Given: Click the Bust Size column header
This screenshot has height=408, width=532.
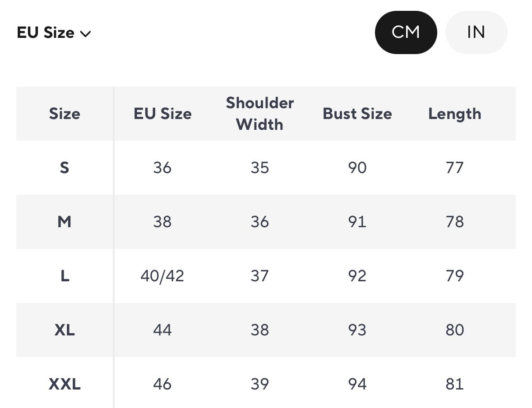Looking at the screenshot, I should [x=357, y=114].
